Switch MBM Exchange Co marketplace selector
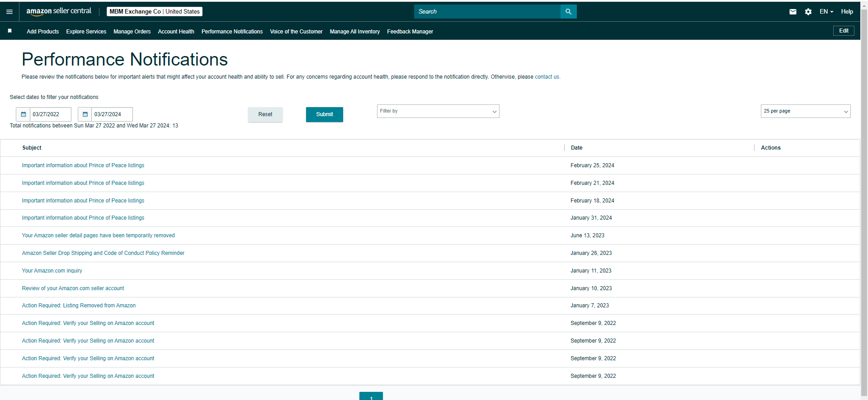 coord(155,12)
